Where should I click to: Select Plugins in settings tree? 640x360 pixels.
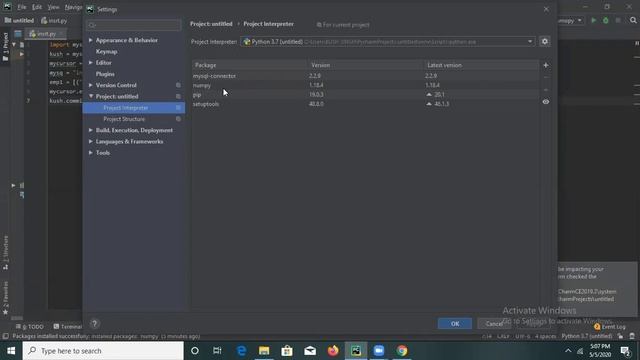105,74
